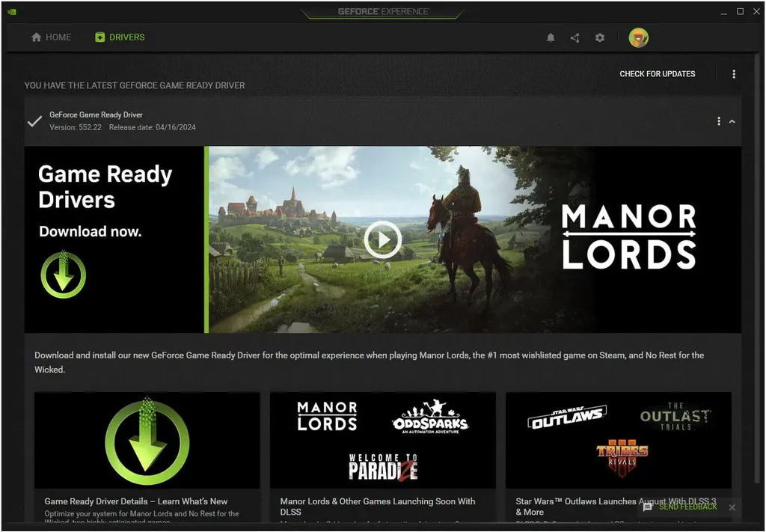Switch to the HOME tab
766x532 pixels.
click(52, 37)
